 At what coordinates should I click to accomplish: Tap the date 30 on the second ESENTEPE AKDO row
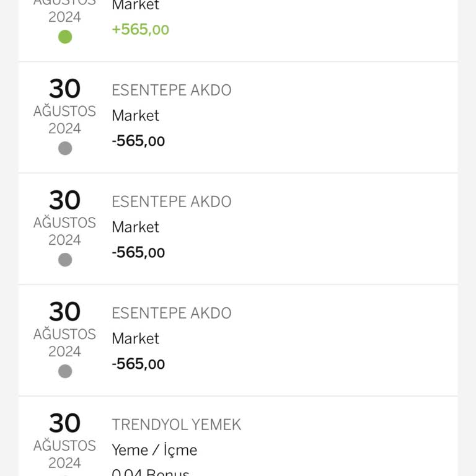tap(64, 201)
